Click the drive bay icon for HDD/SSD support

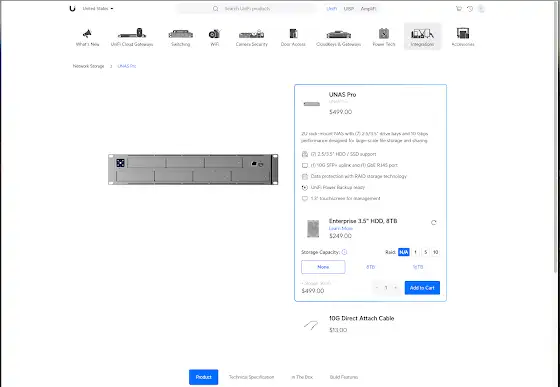coord(305,154)
